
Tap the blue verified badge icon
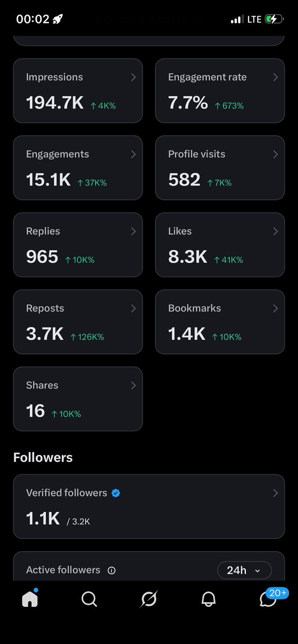(x=116, y=493)
